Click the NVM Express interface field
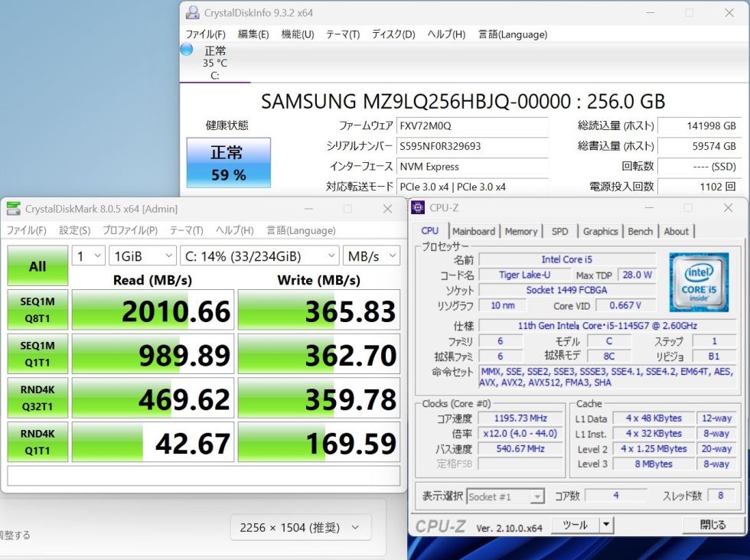750x560 pixels. pos(472,167)
